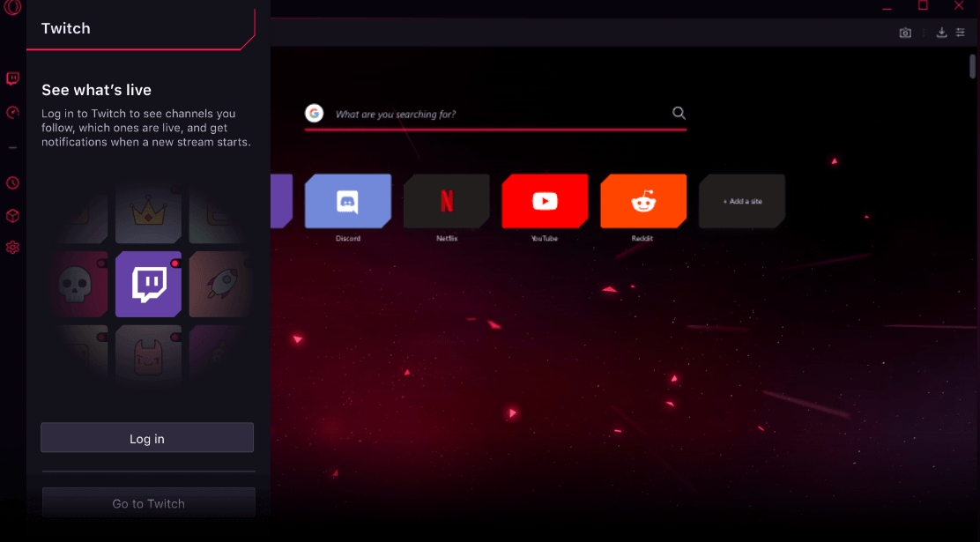Click the 'See what's live' heading
The width and height of the screenshot is (980, 542).
point(96,90)
